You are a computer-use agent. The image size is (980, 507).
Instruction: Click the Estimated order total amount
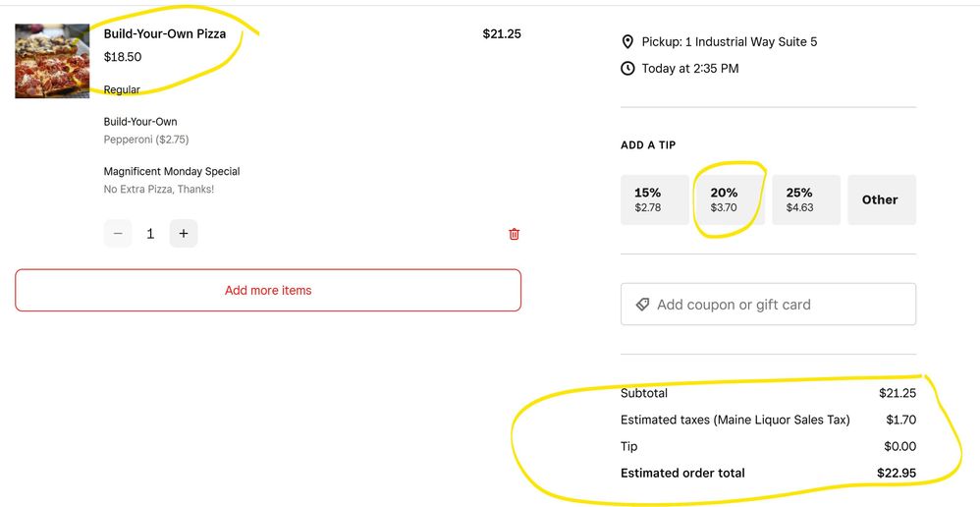coord(896,473)
